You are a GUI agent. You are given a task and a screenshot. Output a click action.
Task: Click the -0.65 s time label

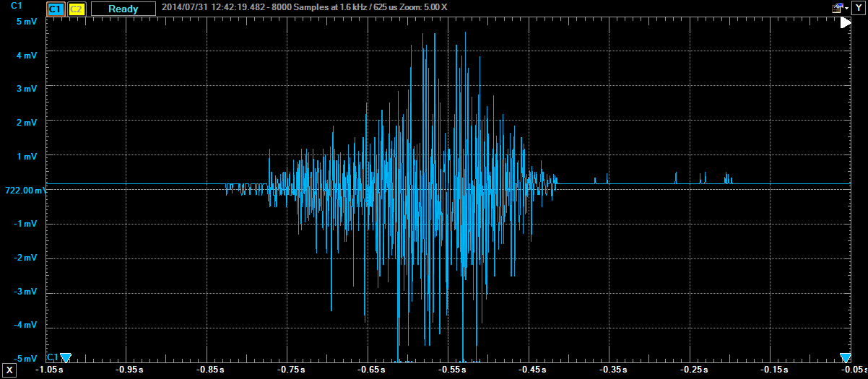pyautogui.click(x=372, y=370)
